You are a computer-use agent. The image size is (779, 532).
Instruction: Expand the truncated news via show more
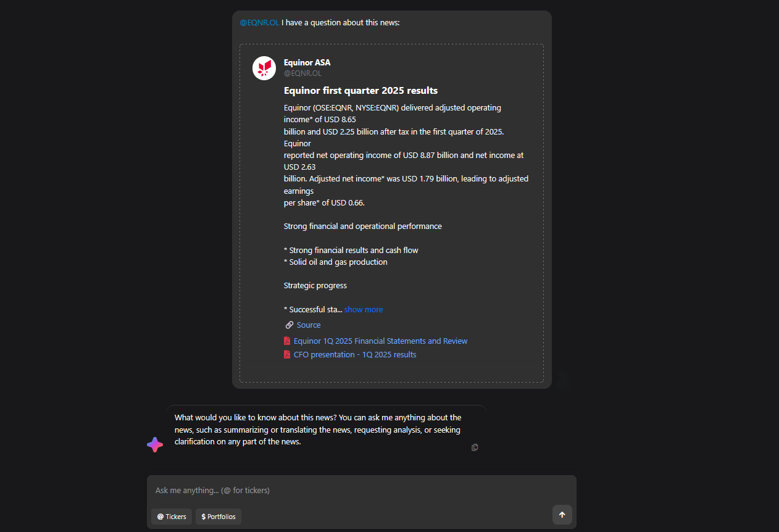tap(363, 309)
